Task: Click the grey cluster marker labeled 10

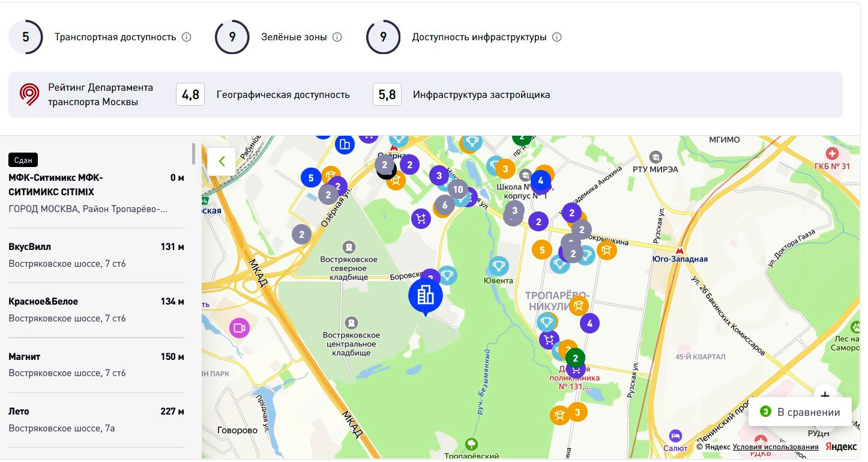Action: 458,190
